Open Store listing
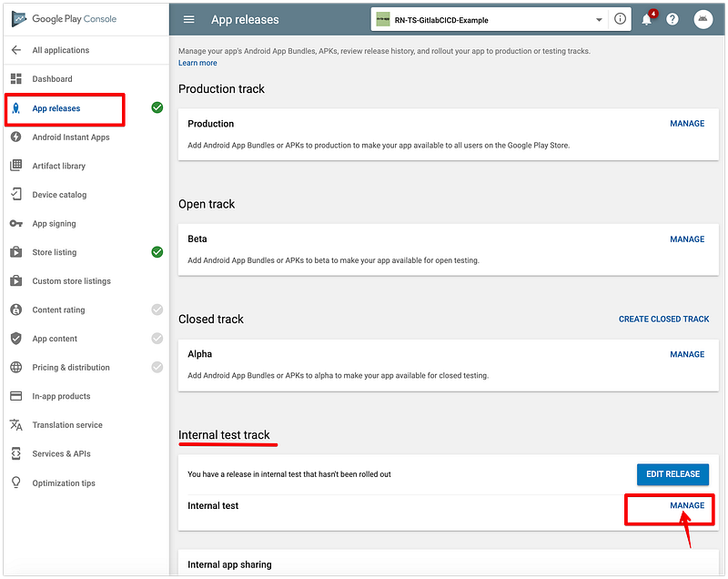 55,252
